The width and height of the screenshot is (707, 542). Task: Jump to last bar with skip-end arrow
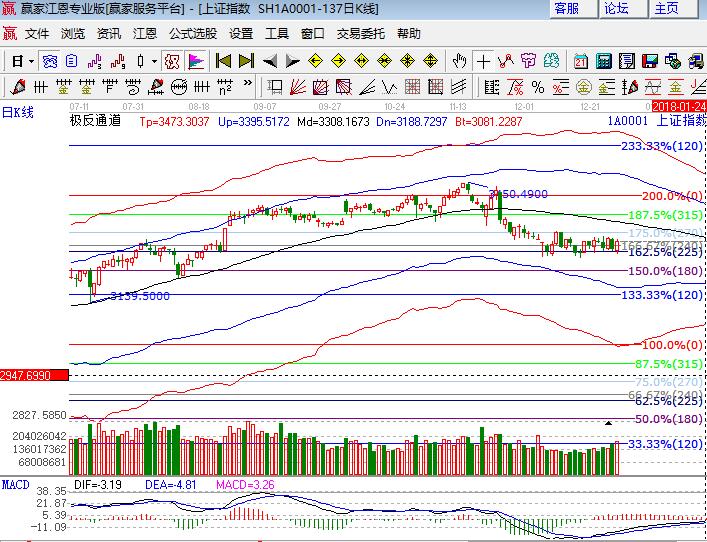tap(247, 61)
